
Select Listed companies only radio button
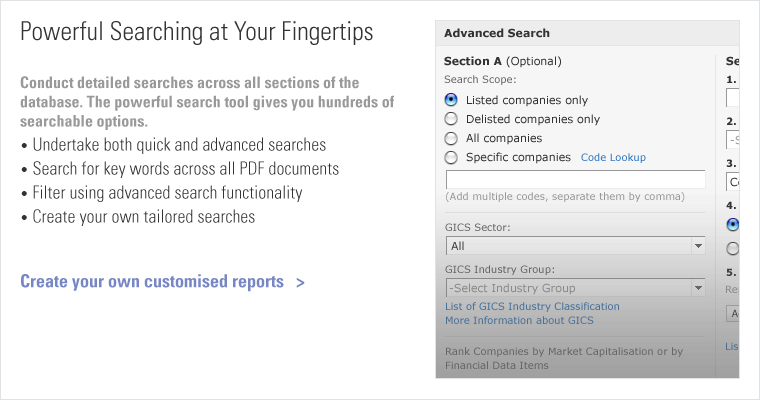click(x=451, y=100)
